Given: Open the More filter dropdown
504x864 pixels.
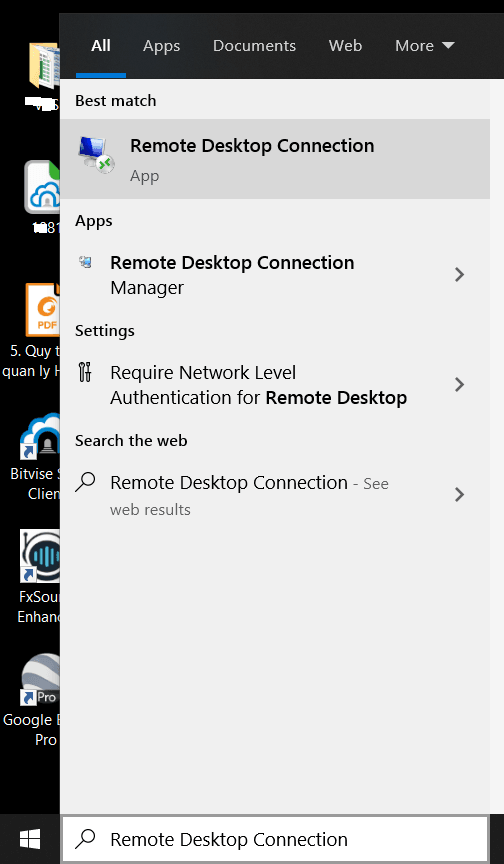Looking at the screenshot, I should (x=424, y=46).
